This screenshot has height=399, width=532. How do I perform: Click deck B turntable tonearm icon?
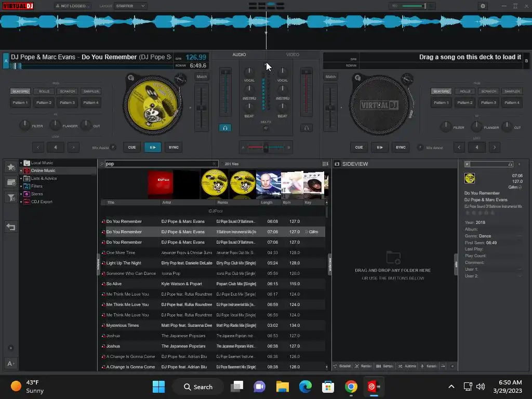(407, 79)
